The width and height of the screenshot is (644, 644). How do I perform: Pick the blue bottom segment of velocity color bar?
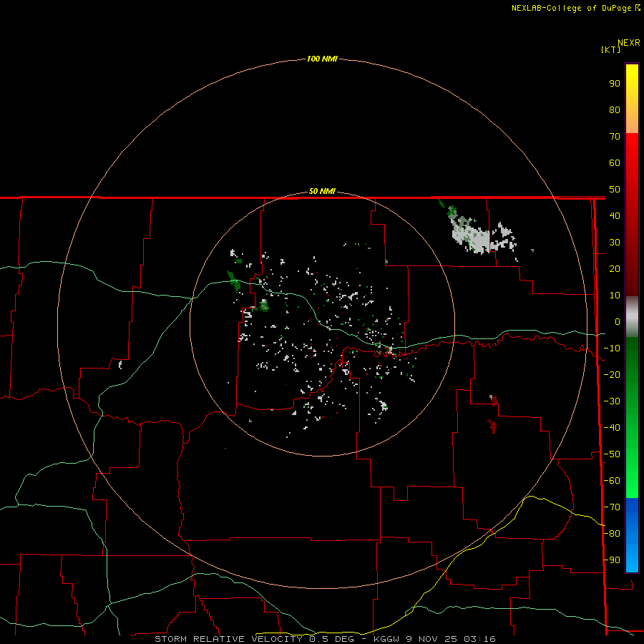632,535
